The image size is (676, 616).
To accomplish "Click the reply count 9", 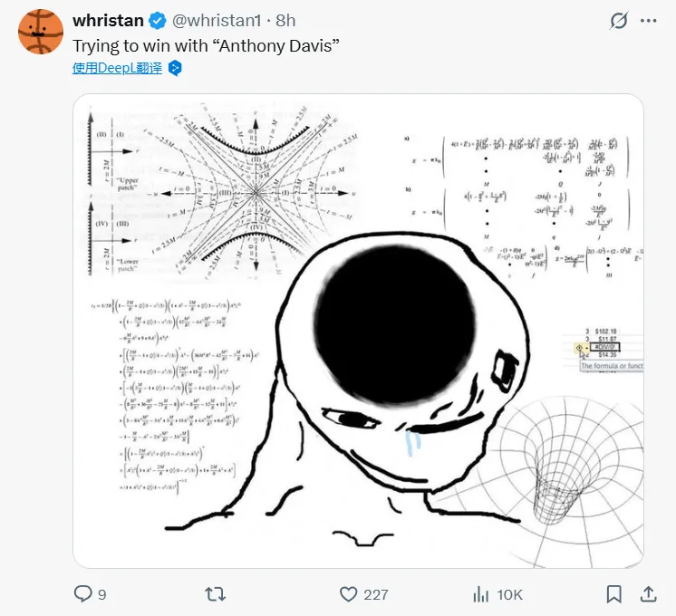I will (102, 595).
